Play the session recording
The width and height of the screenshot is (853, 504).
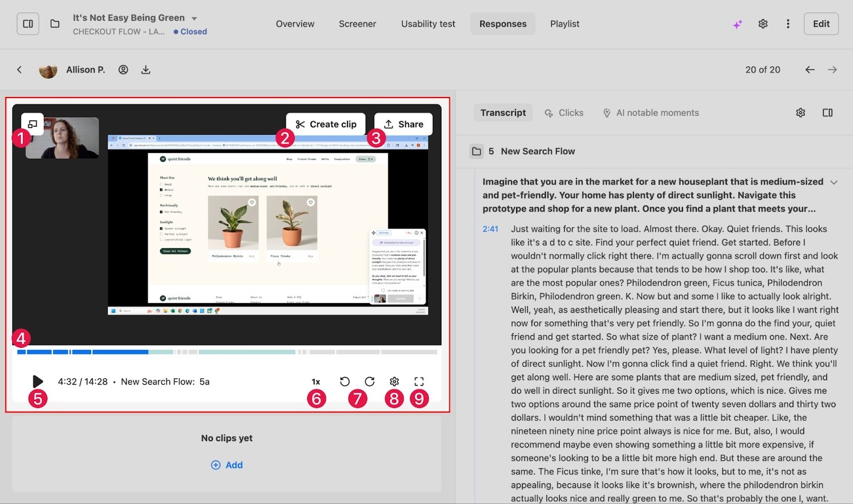click(x=37, y=381)
